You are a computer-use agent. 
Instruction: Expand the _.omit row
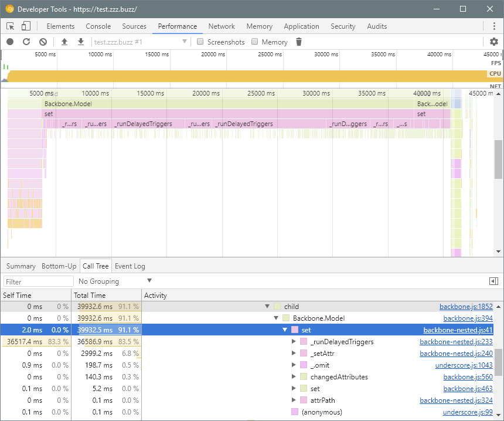[x=294, y=365]
